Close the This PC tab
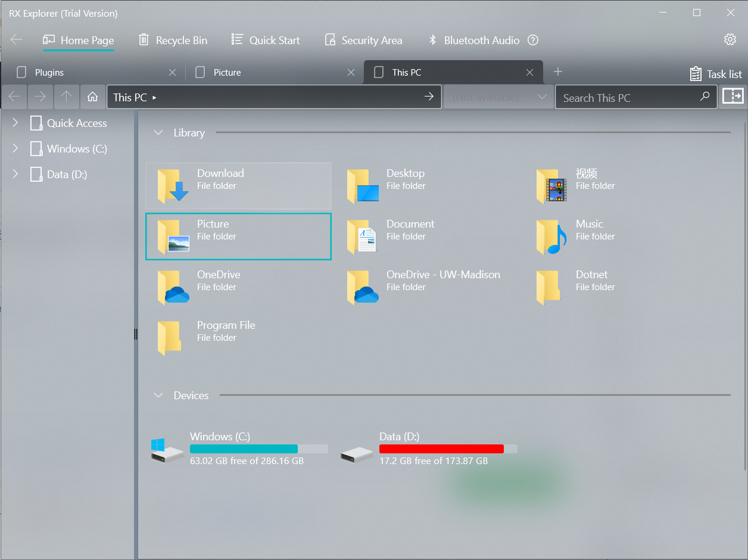The image size is (748, 560). click(x=530, y=73)
